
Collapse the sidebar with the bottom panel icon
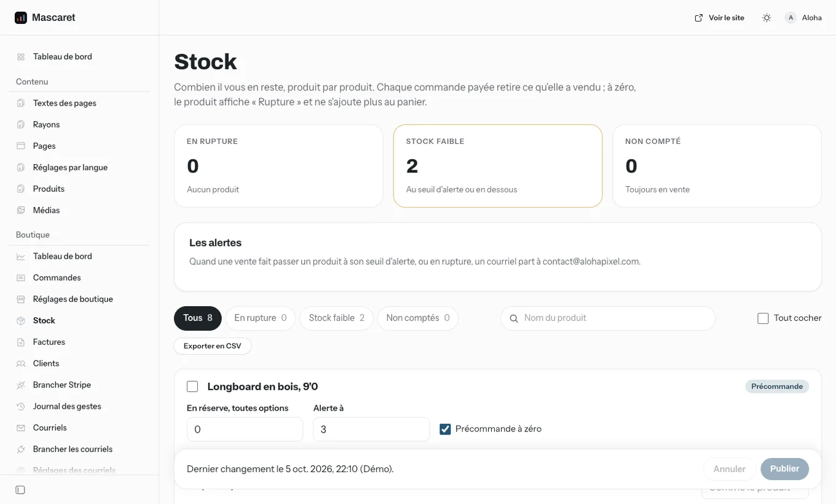click(x=20, y=490)
